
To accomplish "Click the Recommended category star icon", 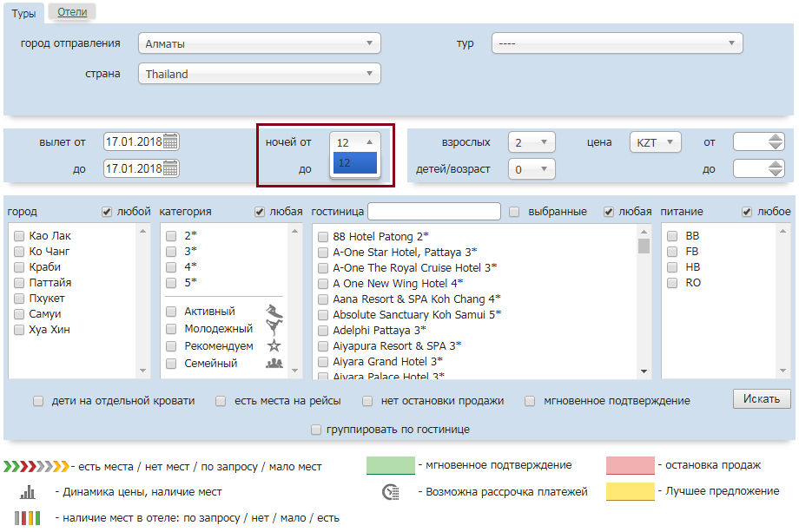I will point(274,346).
